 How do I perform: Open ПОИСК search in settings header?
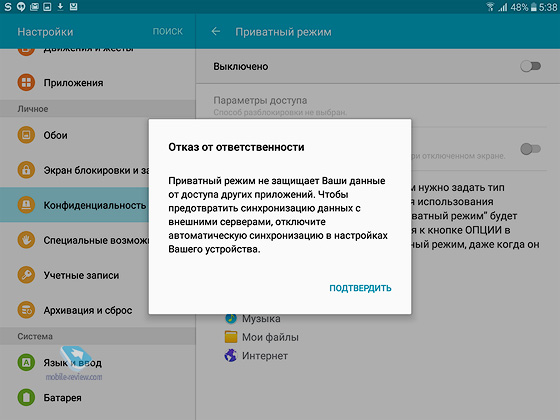click(x=168, y=31)
